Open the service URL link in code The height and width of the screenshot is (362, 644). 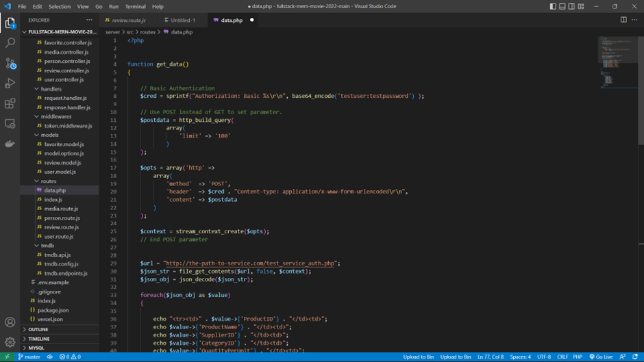[x=250, y=263]
